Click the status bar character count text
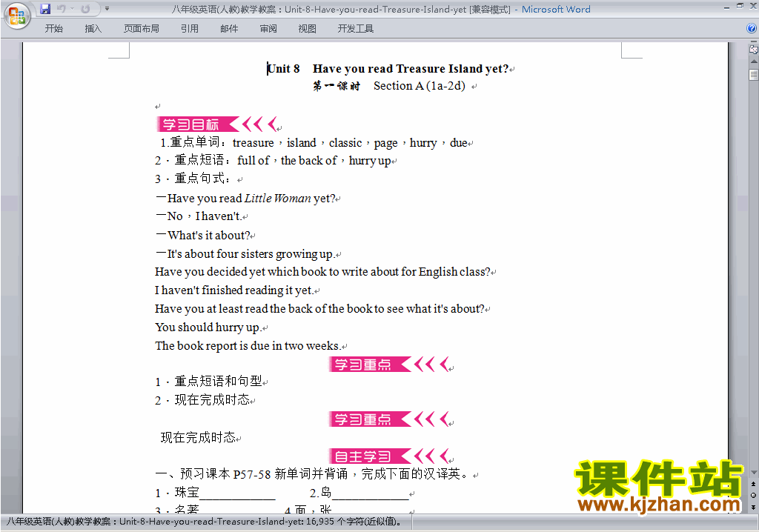This screenshot has height=532, width=759. pyautogui.click(x=204, y=522)
